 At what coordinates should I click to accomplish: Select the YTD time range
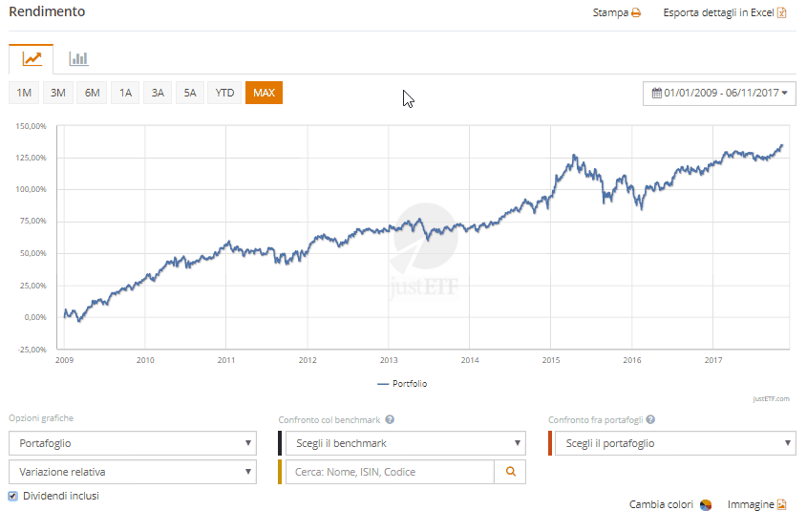[x=224, y=93]
